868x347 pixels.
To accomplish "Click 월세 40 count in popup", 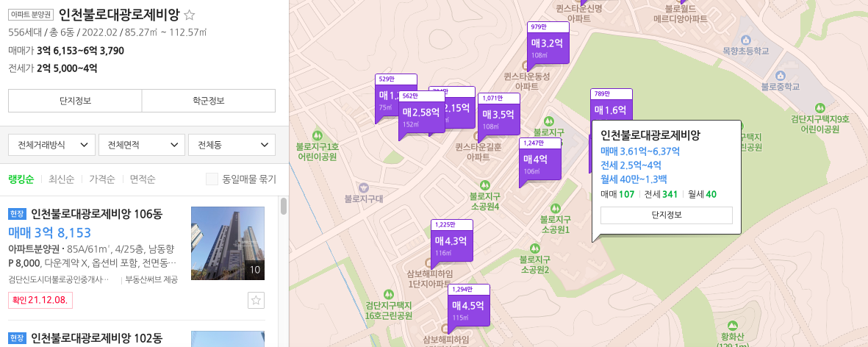I will click(x=702, y=194).
